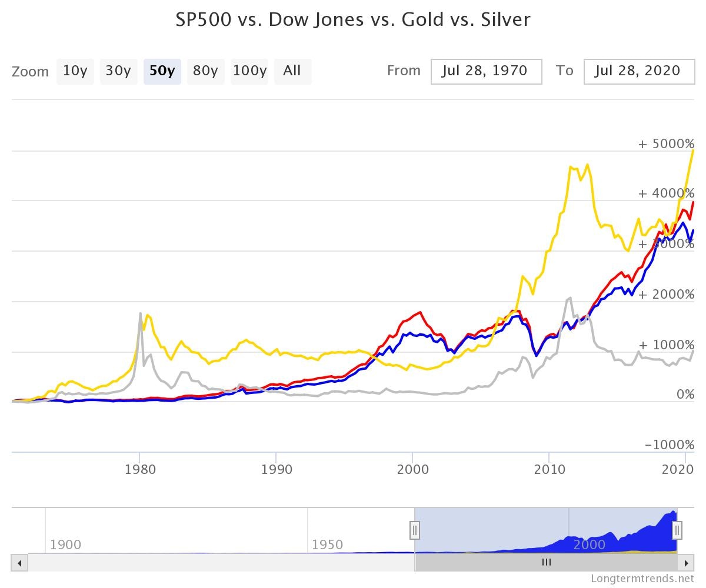Viewport: 706px width, 588px height.
Task: Click the left navigator resize handle
Action: tap(415, 530)
